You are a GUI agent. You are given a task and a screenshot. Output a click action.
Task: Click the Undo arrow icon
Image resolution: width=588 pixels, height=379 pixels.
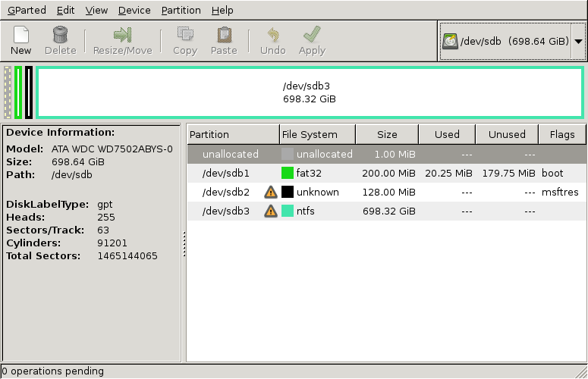point(273,34)
